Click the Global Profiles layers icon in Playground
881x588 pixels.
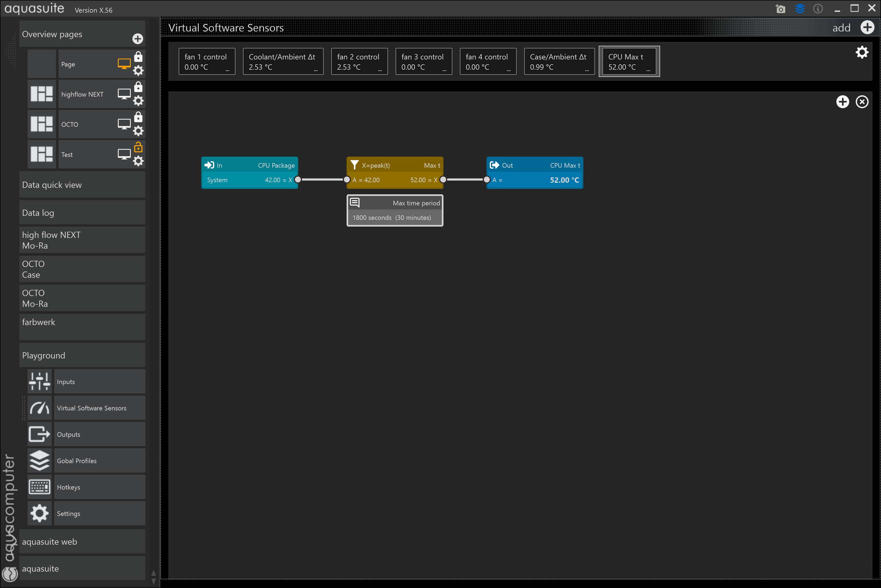pyautogui.click(x=39, y=460)
